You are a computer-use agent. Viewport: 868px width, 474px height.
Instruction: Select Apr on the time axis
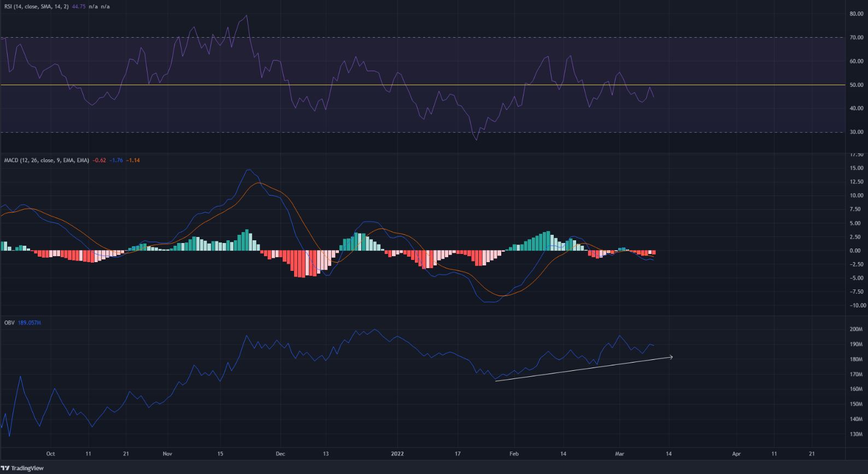(736, 454)
